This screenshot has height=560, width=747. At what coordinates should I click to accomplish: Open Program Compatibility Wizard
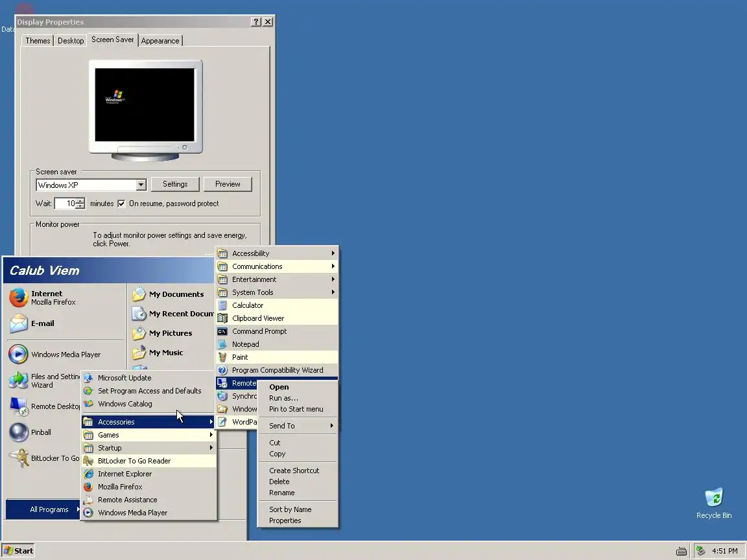click(277, 370)
